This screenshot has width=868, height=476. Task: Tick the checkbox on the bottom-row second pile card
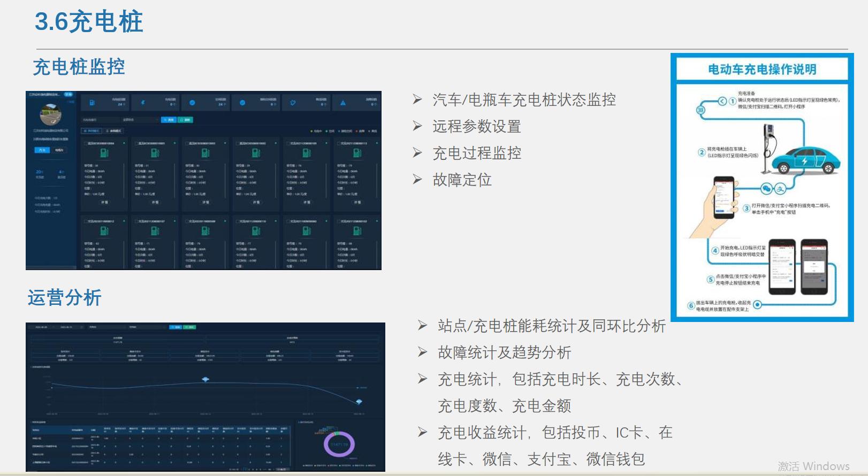[x=136, y=221]
